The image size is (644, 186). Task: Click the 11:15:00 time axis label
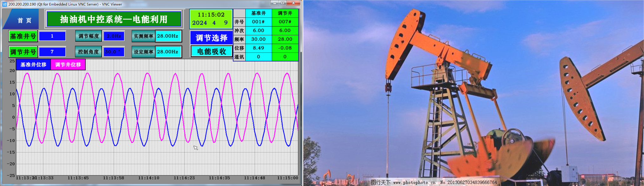288,178
